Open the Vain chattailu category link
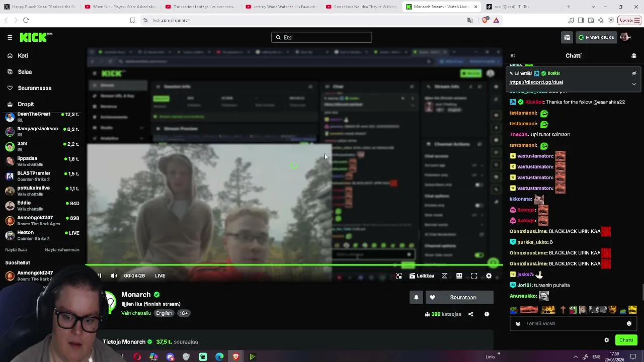 (x=136, y=313)
